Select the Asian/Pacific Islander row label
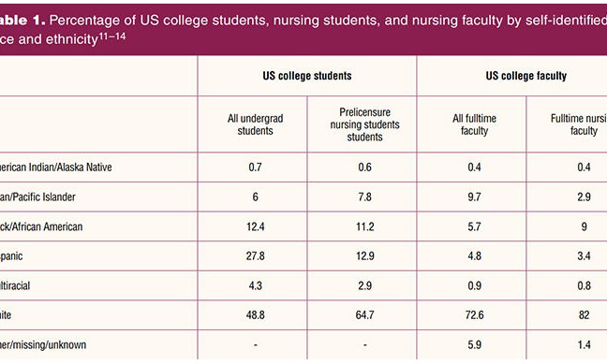Screen dimensions: 607x364 pos(37,197)
